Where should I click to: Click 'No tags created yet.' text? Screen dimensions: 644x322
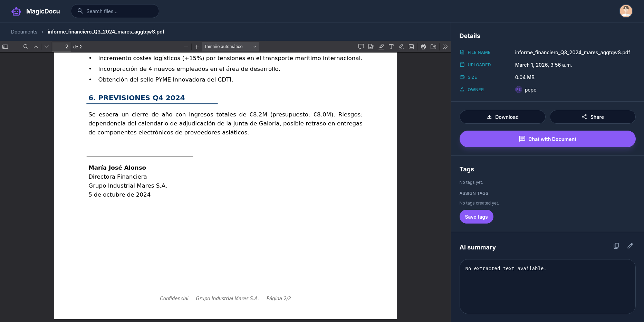pos(479,203)
